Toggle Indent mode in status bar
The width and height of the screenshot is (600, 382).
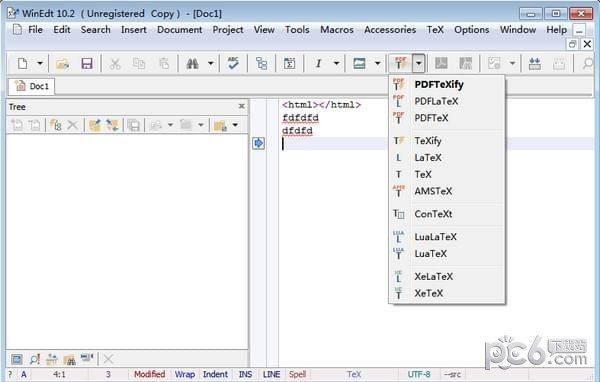point(215,374)
